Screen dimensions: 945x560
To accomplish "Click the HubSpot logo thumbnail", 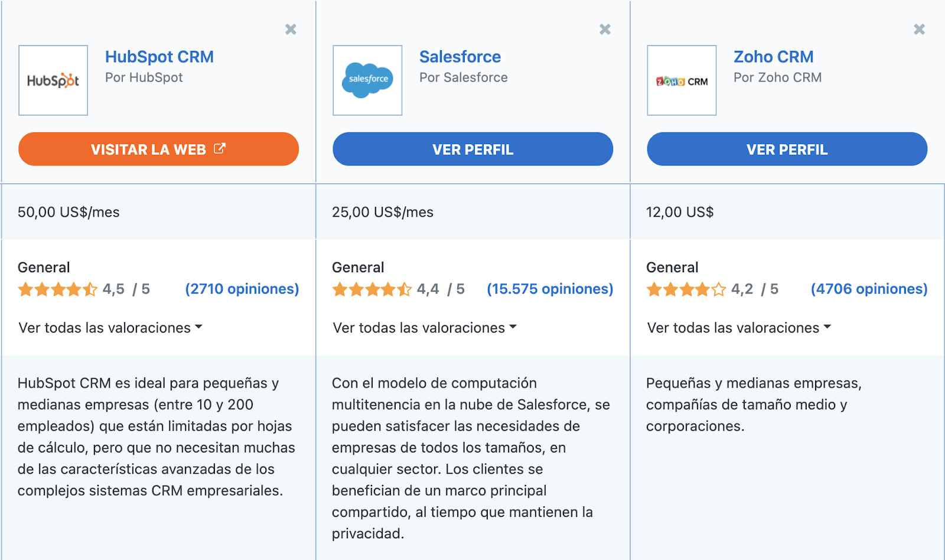I will tap(53, 80).
